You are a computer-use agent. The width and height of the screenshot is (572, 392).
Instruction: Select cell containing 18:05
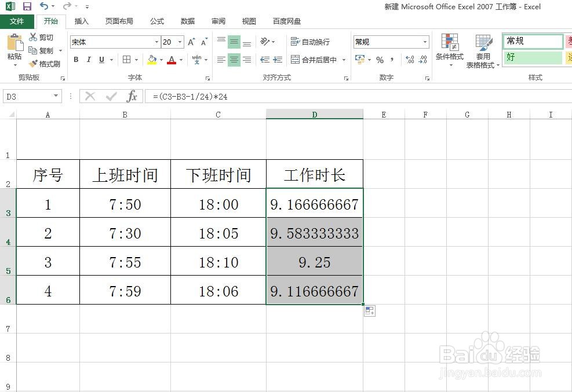click(x=218, y=232)
